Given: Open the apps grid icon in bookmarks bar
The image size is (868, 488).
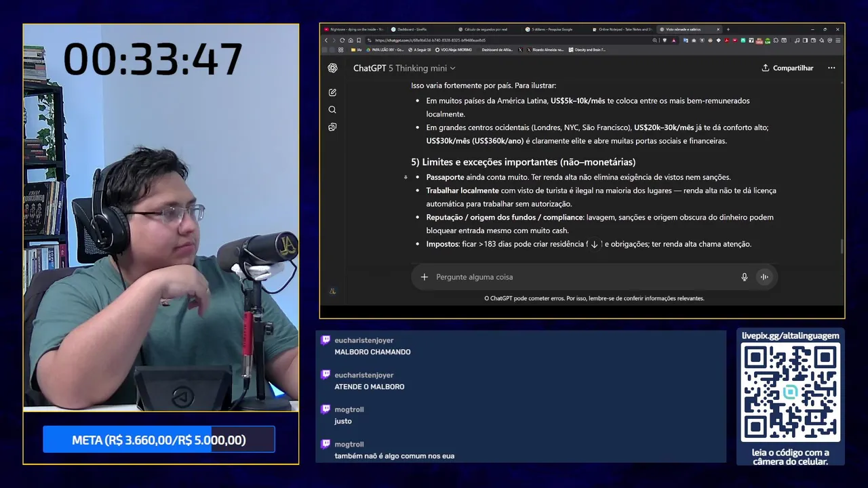Looking at the screenshot, I should [340, 49].
